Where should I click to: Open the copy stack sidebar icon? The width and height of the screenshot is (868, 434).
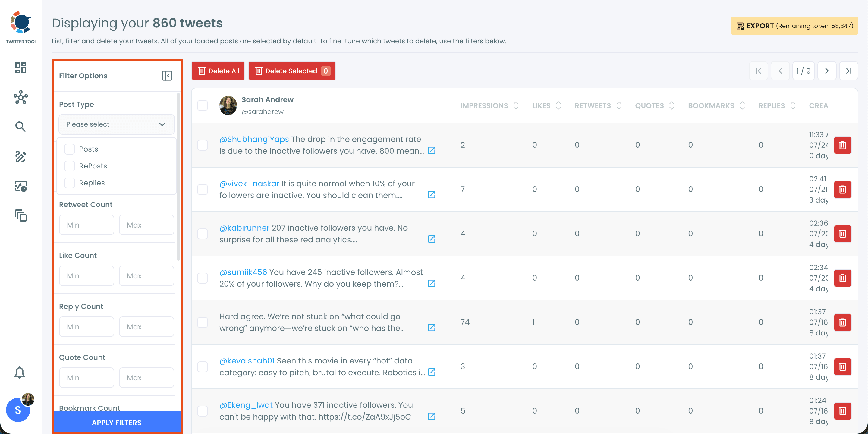(20, 216)
